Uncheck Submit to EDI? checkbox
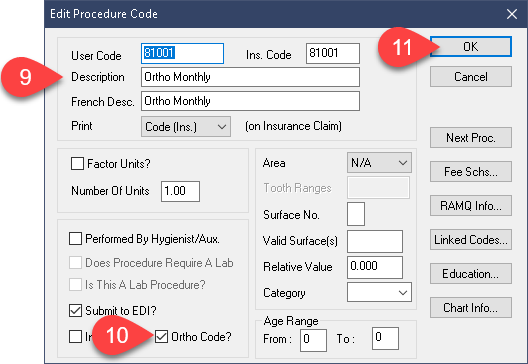 [75, 310]
